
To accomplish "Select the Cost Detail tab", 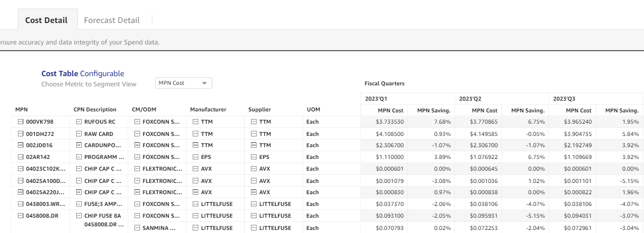I will point(46,20).
